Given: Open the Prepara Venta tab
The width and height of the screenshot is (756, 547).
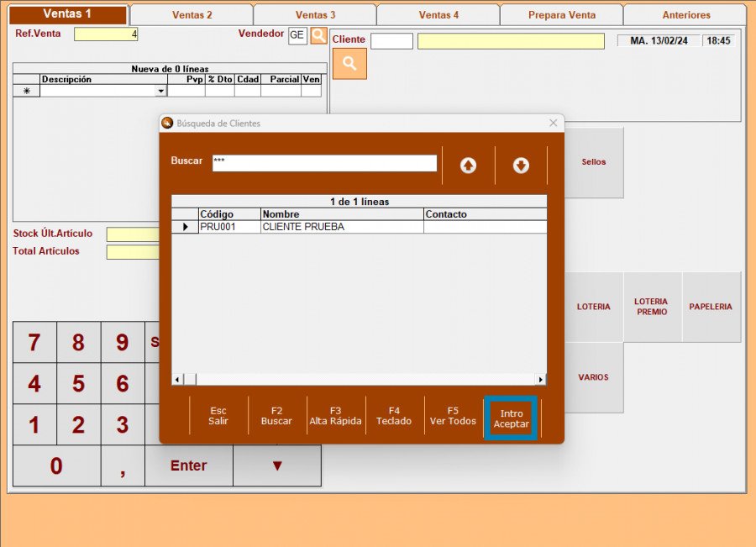Looking at the screenshot, I should coord(561,15).
